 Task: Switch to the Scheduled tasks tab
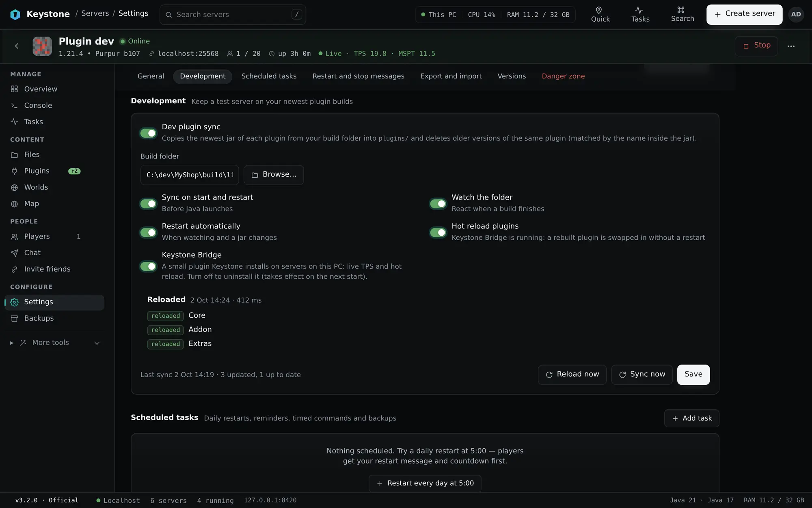[x=269, y=76]
